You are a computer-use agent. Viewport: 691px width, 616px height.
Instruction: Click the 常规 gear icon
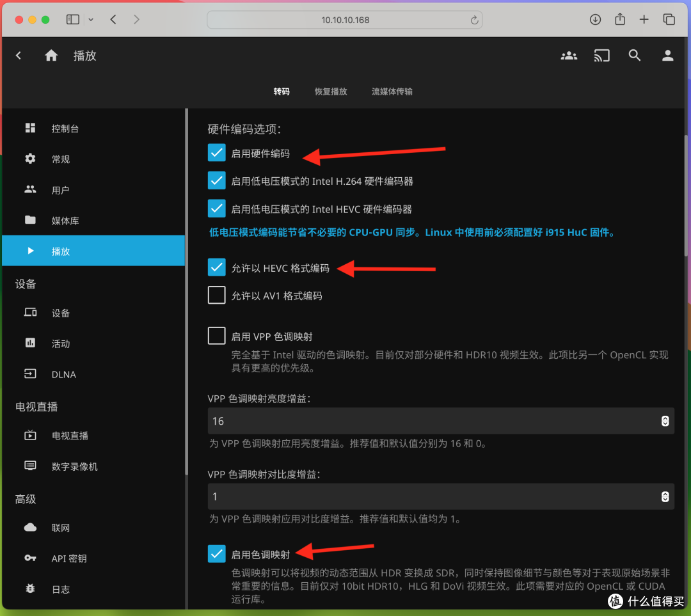pos(30,159)
